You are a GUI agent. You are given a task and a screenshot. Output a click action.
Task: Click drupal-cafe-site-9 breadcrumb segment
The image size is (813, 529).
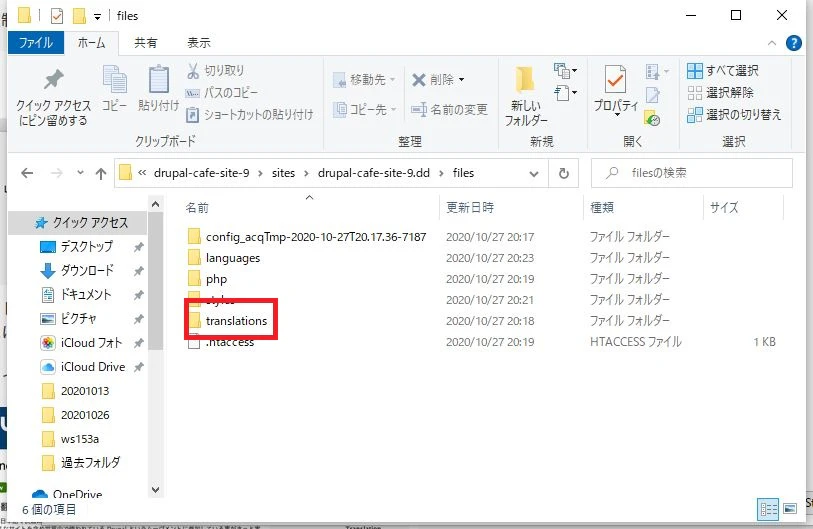[201, 173]
